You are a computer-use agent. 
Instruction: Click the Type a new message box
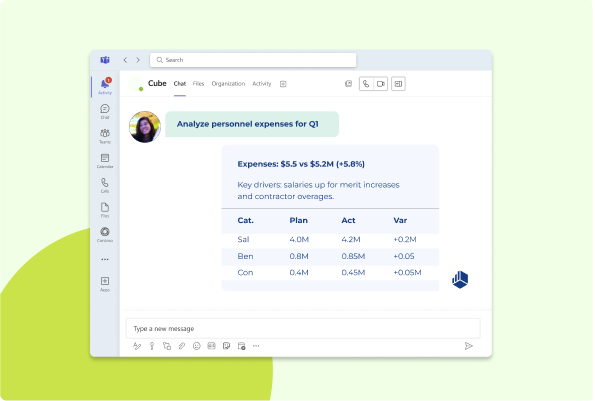(x=303, y=329)
